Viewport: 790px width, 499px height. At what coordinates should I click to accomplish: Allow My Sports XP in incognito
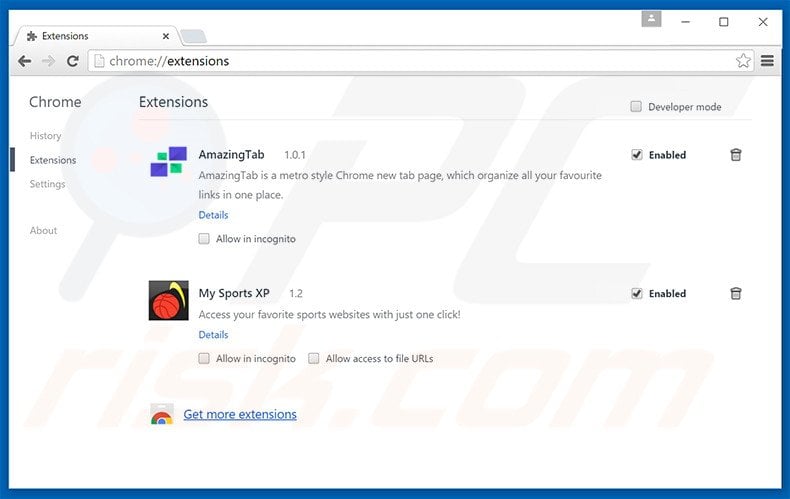[x=204, y=358]
